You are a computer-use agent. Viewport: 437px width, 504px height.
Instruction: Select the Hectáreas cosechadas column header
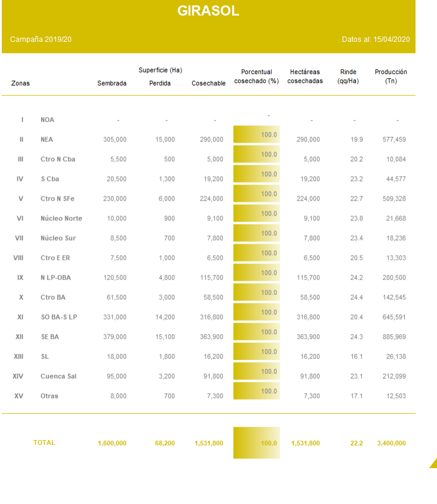304,76
